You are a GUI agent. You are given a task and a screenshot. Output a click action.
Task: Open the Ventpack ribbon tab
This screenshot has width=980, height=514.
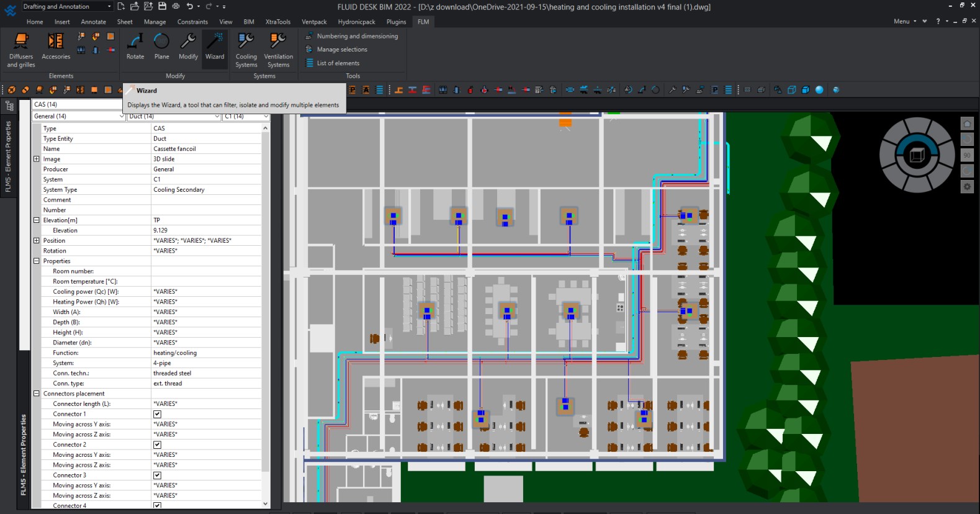click(314, 22)
